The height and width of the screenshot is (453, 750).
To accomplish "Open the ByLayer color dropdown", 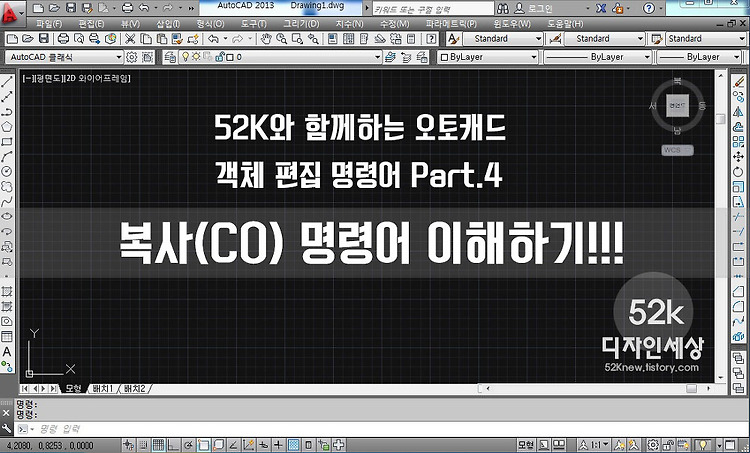I will (488, 57).
